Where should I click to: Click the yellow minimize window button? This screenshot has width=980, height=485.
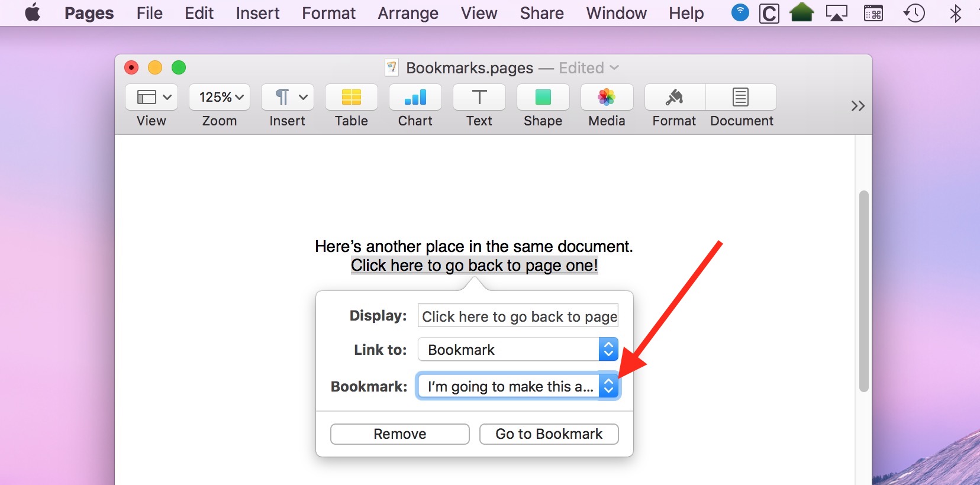click(x=155, y=67)
